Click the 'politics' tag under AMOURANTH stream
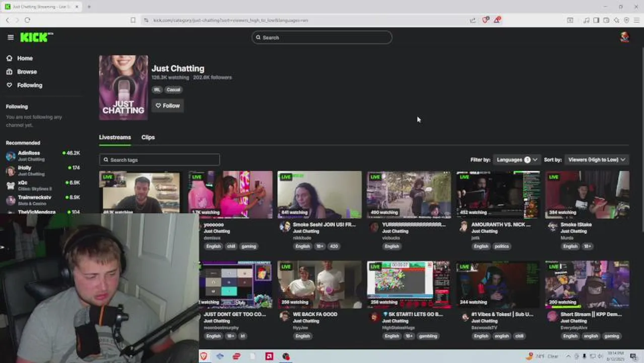Image resolution: width=644 pixels, height=363 pixels. 502,247
